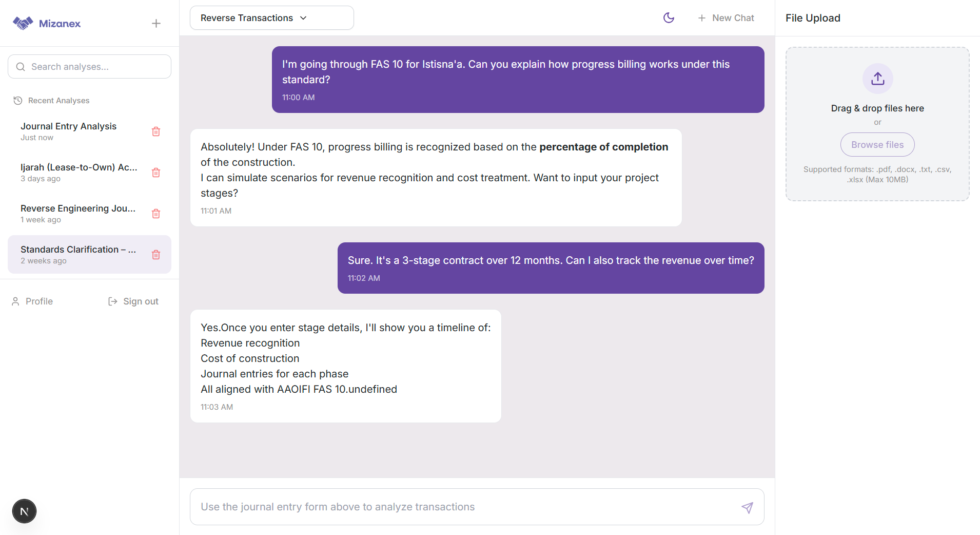Click the Drag & drop files here text
Image resolution: width=980 pixels, height=535 pixels.
point(877,108)
